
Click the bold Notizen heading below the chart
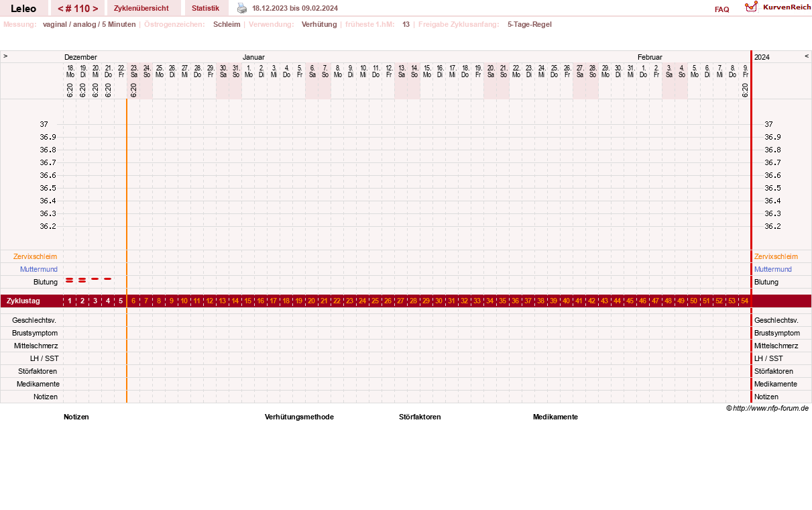tap(76, 417)
